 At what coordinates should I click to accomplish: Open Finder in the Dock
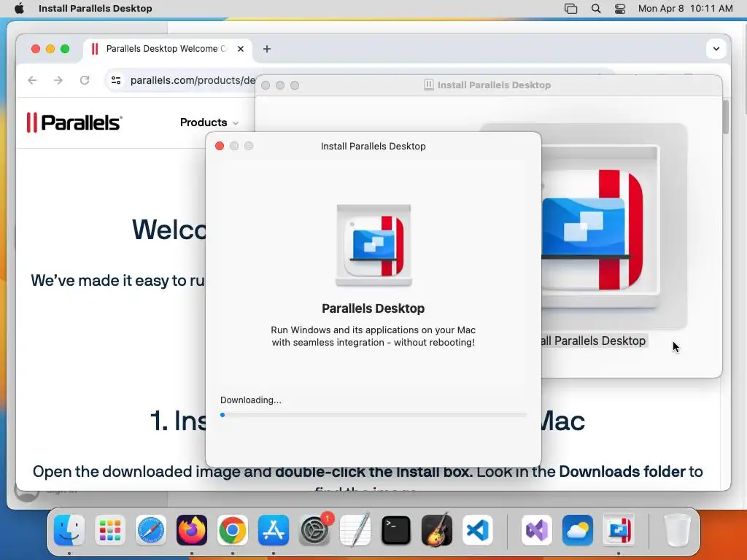tap(69, 530)
